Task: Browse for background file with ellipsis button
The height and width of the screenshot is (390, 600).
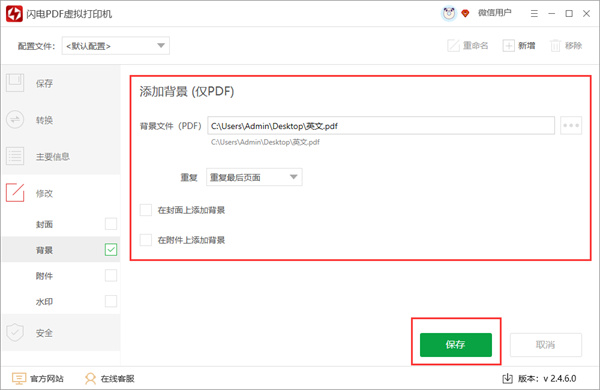Action: [571, 126]
